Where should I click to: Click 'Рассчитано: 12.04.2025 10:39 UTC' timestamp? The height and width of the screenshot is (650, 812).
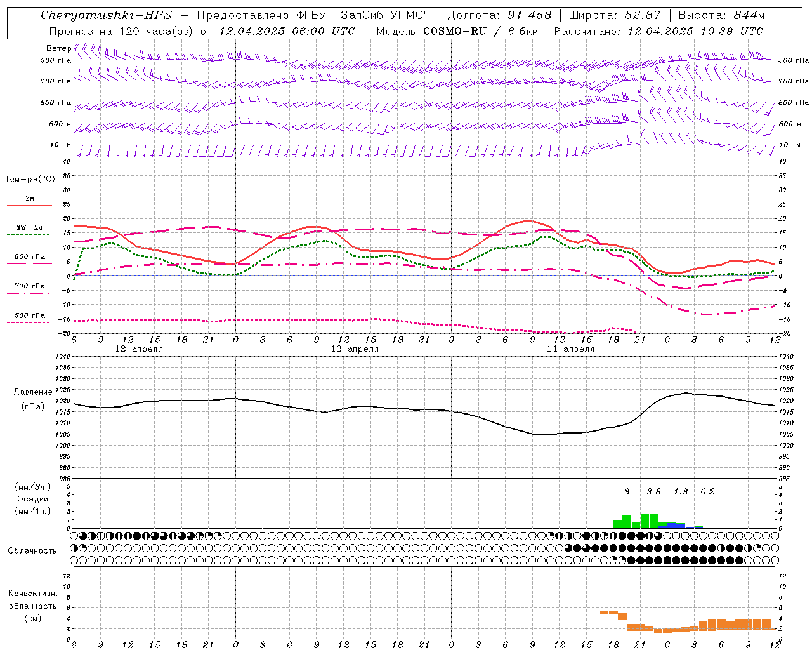point(658,31)
